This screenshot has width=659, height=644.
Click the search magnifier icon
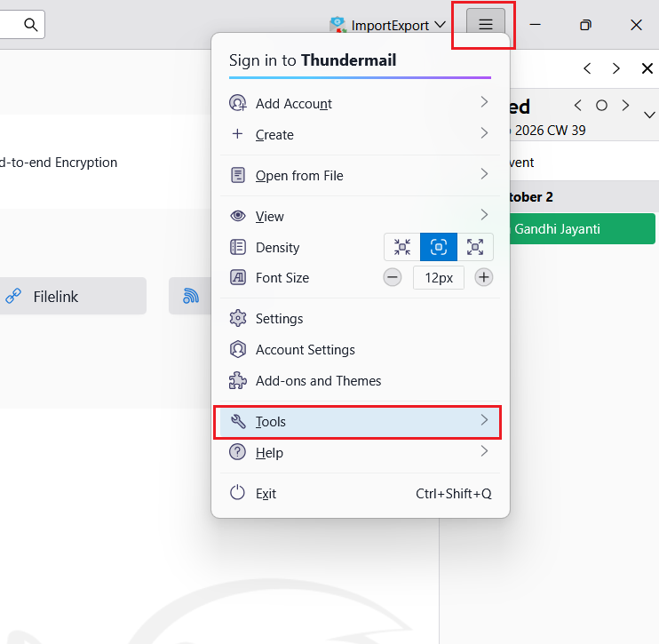pos(31,25)
